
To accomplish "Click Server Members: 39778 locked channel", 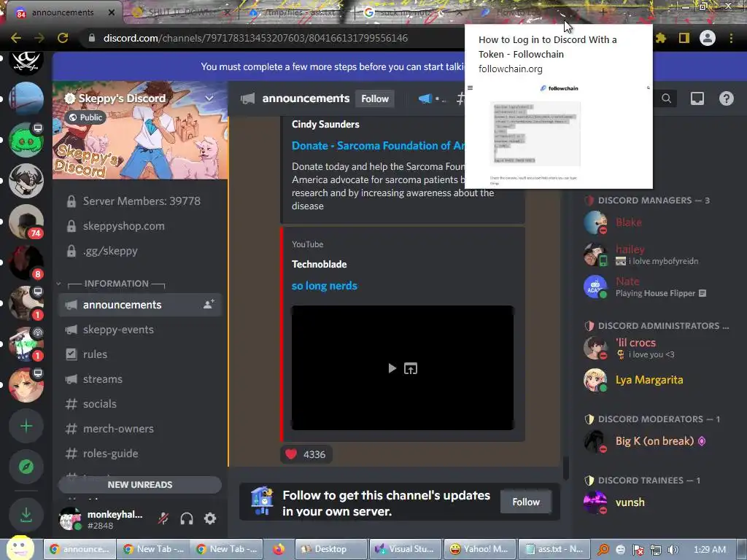I will [140, 201].
